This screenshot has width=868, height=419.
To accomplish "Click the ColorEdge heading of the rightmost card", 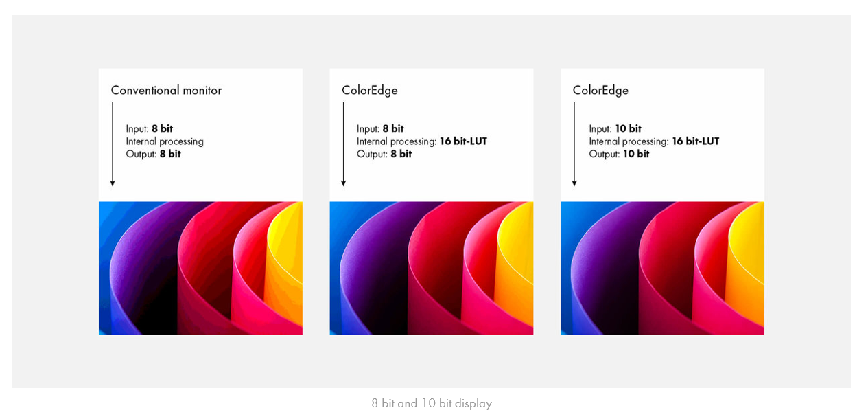I will 600,90.
